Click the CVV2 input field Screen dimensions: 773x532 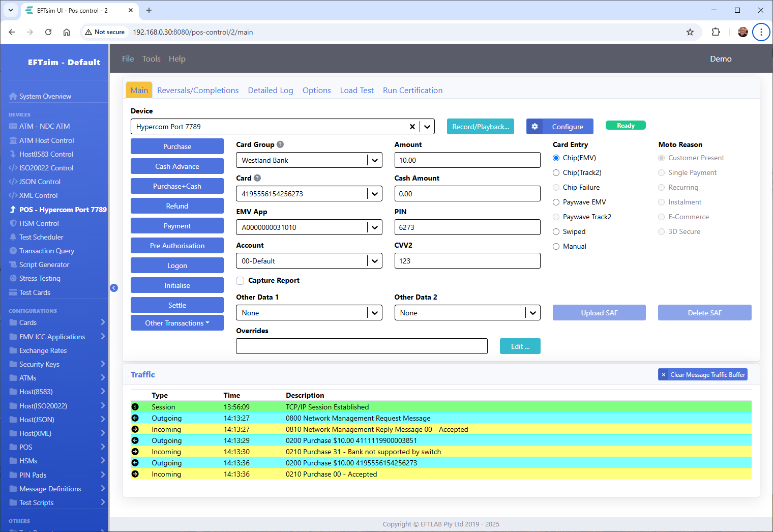467,261
